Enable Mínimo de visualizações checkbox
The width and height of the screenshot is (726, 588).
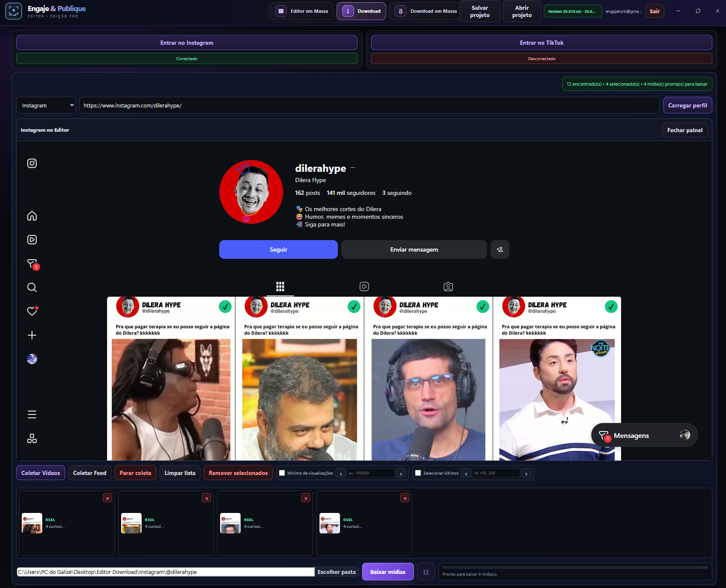282,473
